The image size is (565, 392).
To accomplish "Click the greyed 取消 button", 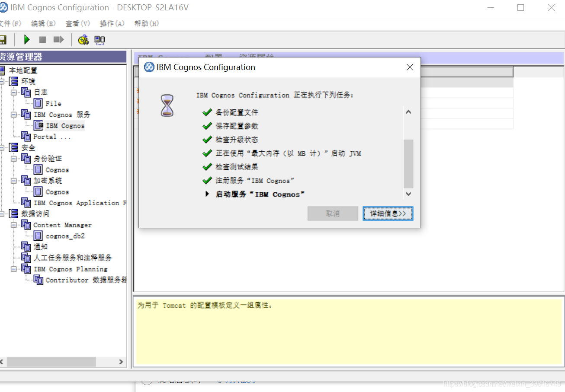I will [333, 214].
